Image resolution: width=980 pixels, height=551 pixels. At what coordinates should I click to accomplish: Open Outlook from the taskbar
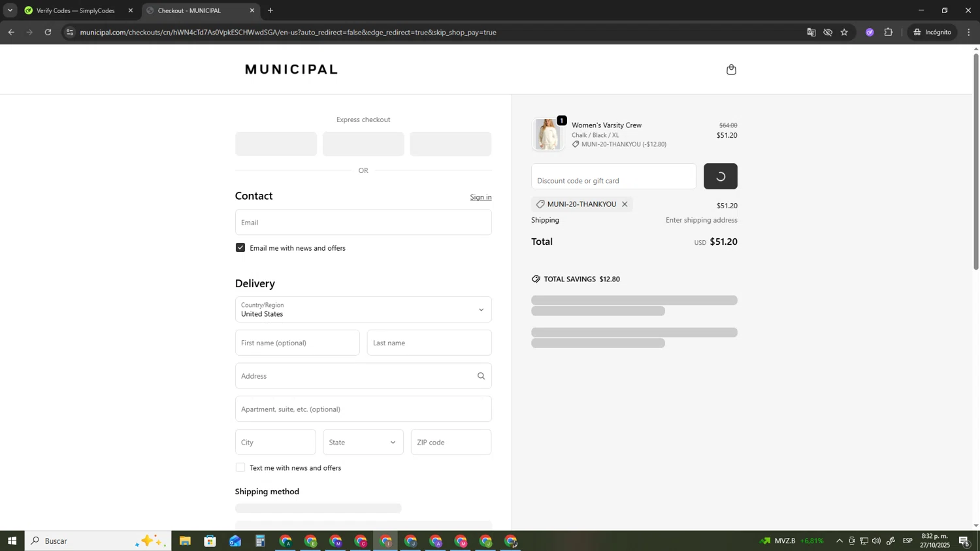tap(235, 541)
